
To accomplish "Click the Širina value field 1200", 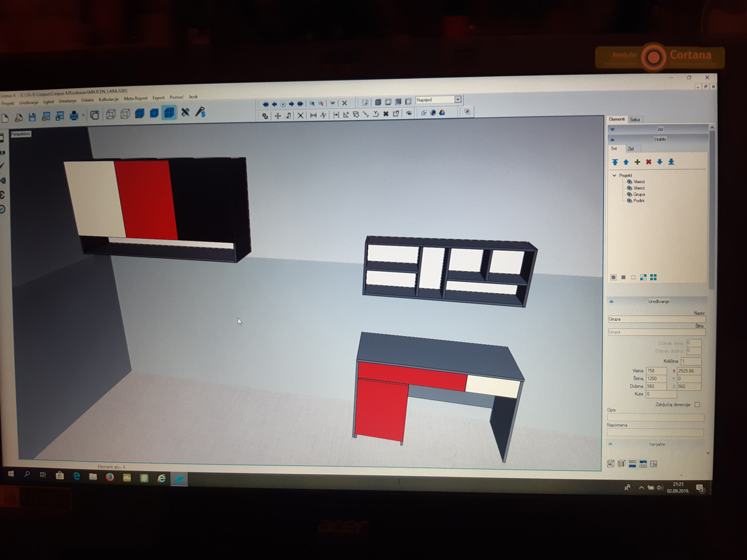I will click(x=656, y=378).
